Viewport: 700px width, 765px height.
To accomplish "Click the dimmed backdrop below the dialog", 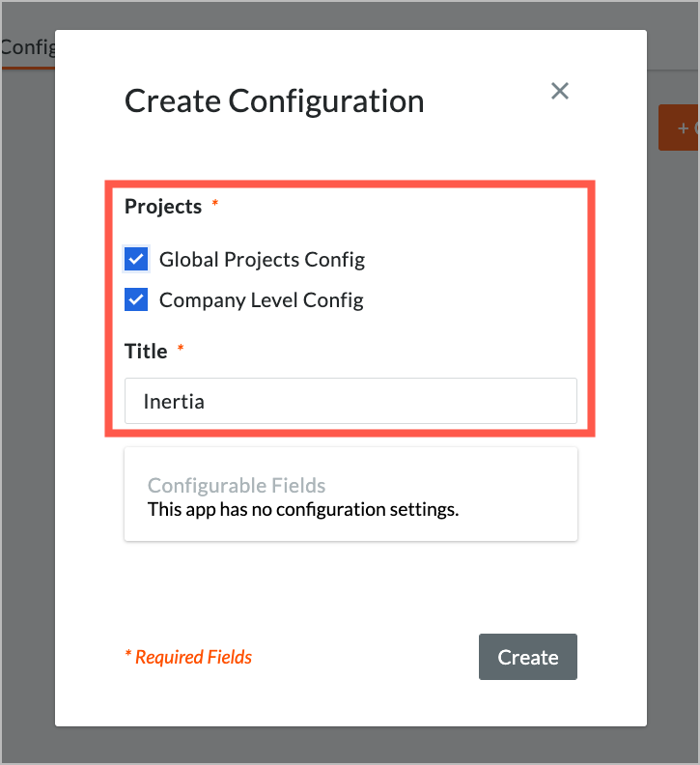I will (350, 746).
